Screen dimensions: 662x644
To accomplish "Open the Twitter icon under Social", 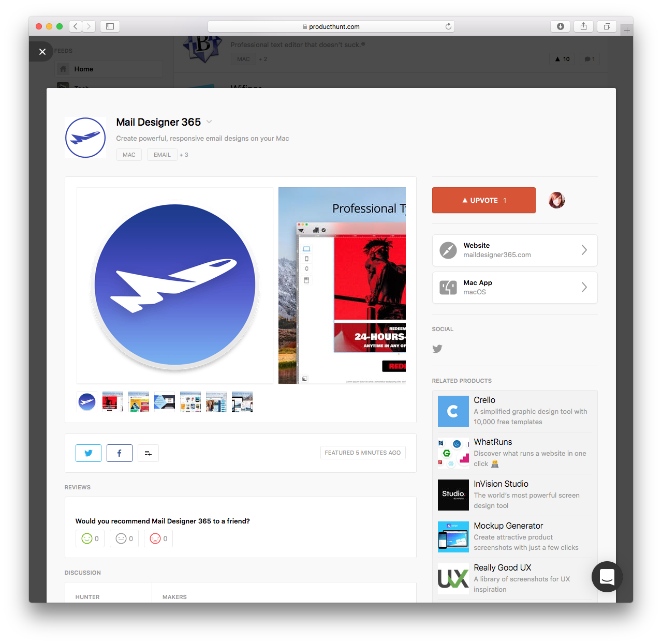I will 437,349.
